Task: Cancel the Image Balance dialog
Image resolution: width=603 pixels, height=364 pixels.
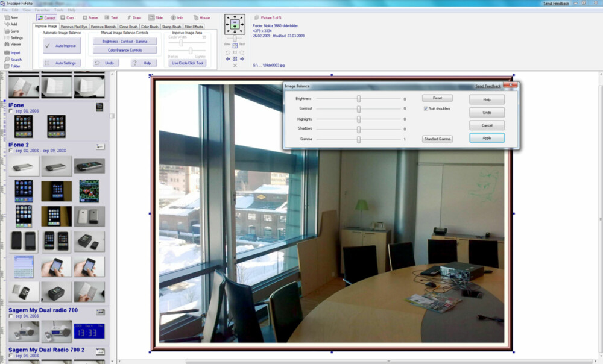Action: point(487,125)
